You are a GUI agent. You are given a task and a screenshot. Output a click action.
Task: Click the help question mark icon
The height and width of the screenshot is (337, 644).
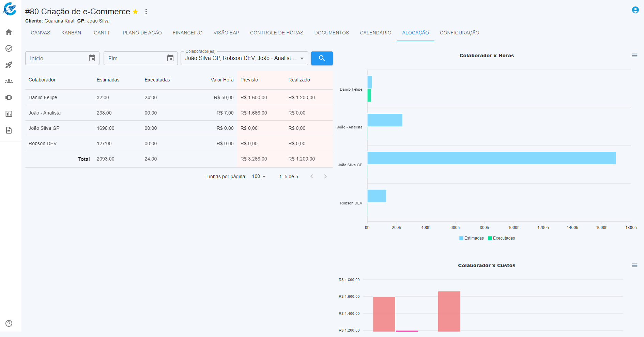9,323
